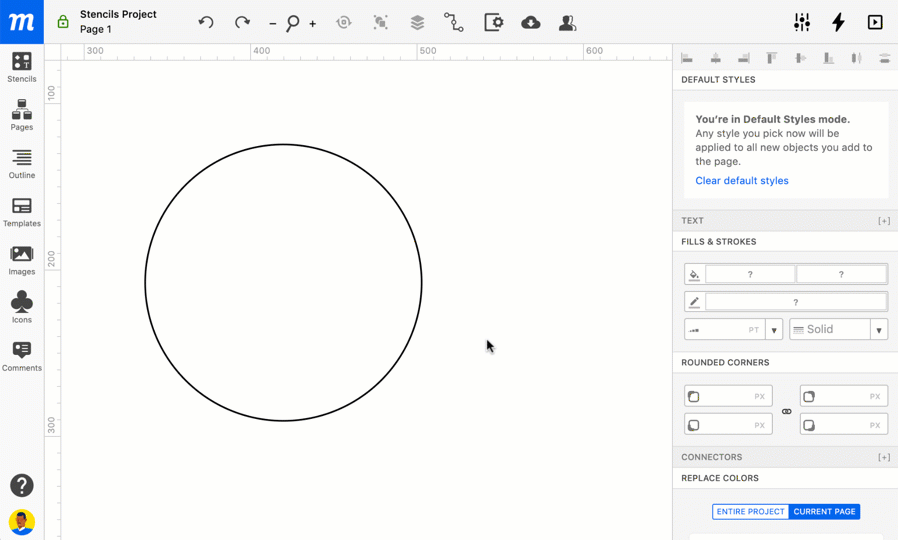898x540 pixels.
Task: Click top-right corner radius field
Action: point(844,396)
